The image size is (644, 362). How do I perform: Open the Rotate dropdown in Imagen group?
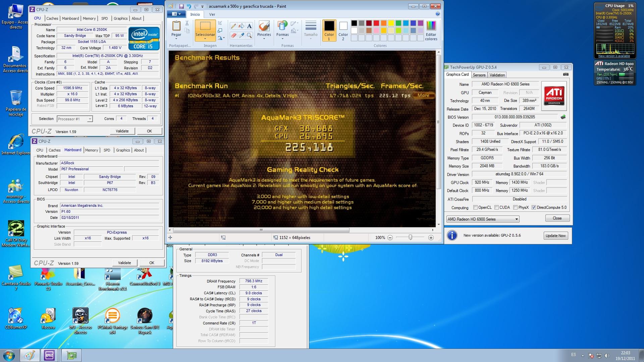pos(221,38)
